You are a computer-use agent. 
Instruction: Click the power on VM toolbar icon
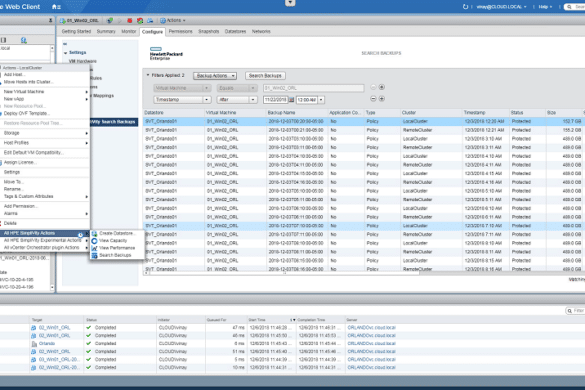[x=110, y=21]
